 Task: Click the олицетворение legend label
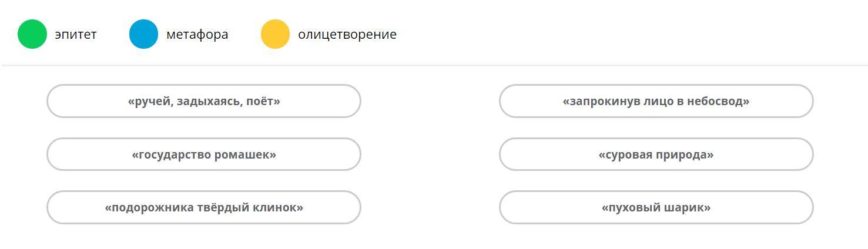pyautogui.click(x=347, y=35)
